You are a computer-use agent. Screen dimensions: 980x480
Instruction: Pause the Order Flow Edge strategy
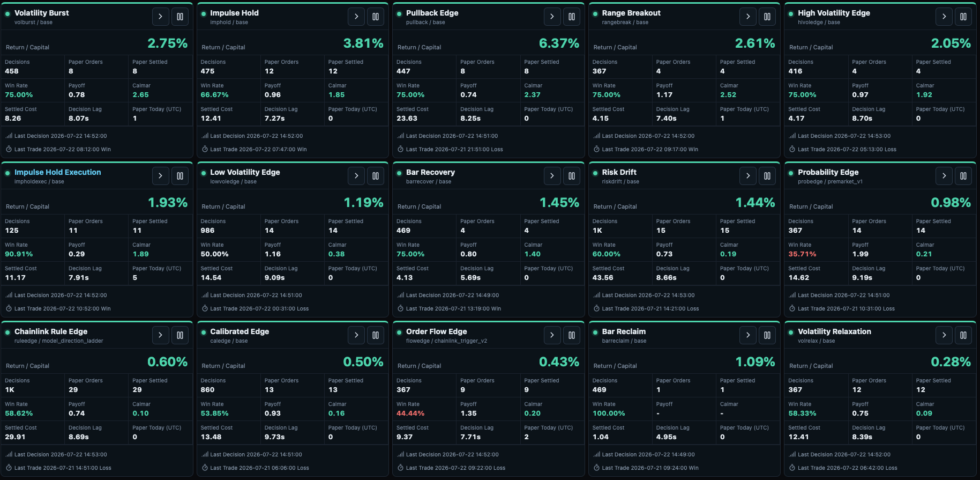[572, 335]
